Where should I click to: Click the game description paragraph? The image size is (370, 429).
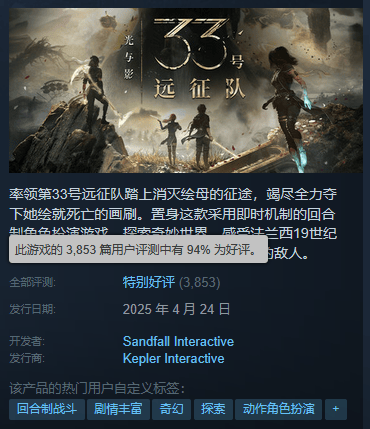173,223
